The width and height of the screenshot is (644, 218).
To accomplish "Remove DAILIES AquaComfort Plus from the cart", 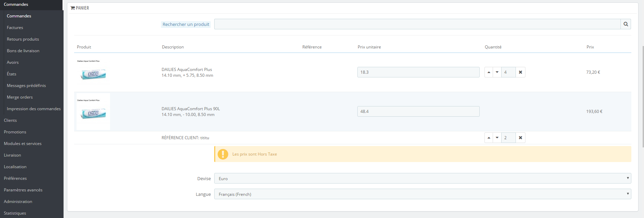I will pyautogui.click(x=520, y=72).
